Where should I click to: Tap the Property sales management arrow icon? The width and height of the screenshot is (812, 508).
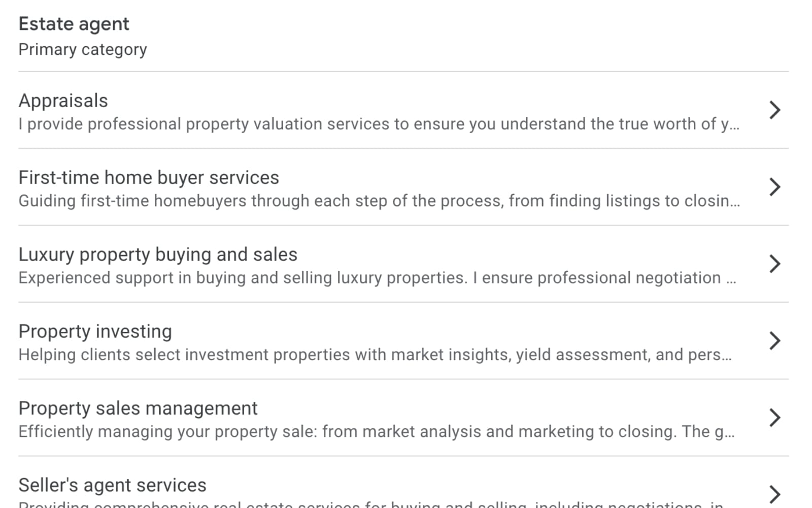[x=774, y=418]
